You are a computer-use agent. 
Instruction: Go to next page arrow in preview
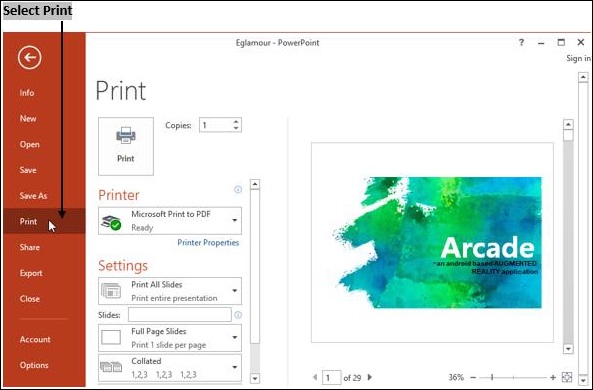pos(370,377)
